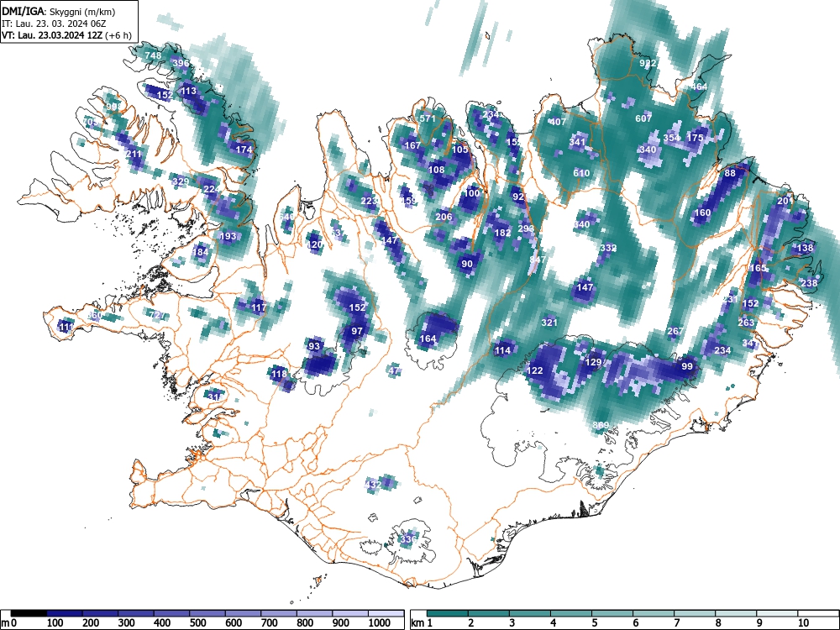Click the '1000' label in the meter legend
This screenshot has height=630, width=840.
(x=380, y=623)
